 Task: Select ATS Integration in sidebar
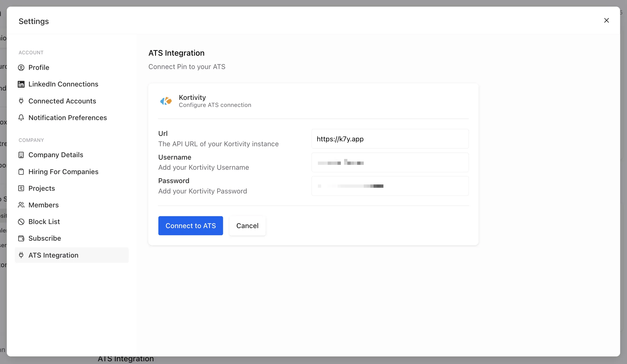click(72, 255)
